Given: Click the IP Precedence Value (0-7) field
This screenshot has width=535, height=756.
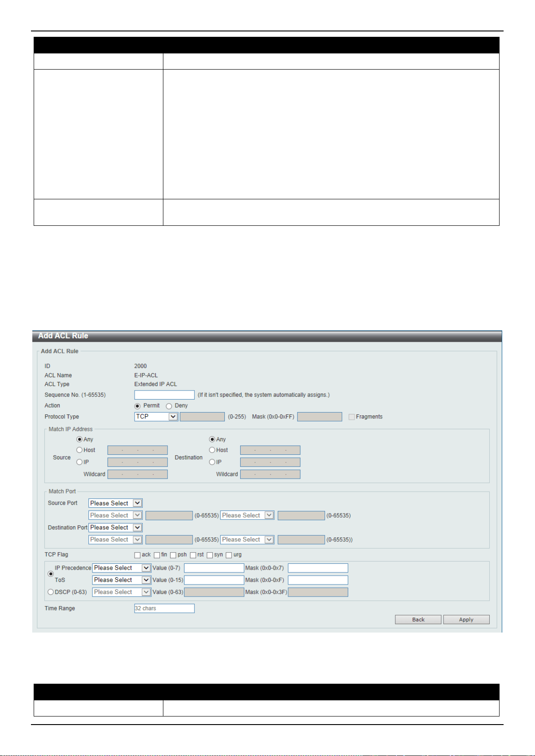Looking at the screenshot, I should (x=214, y=568).
